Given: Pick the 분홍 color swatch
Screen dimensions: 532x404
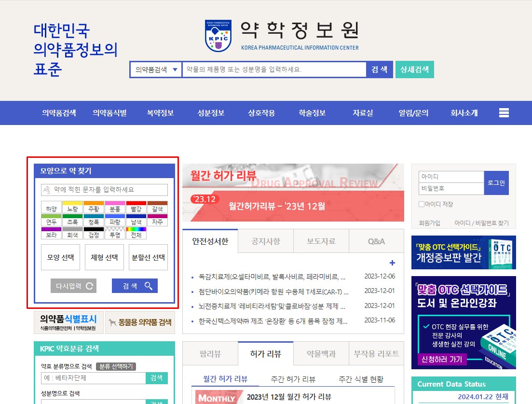Looking at the screenshot, I should click(x=115, y=207).
